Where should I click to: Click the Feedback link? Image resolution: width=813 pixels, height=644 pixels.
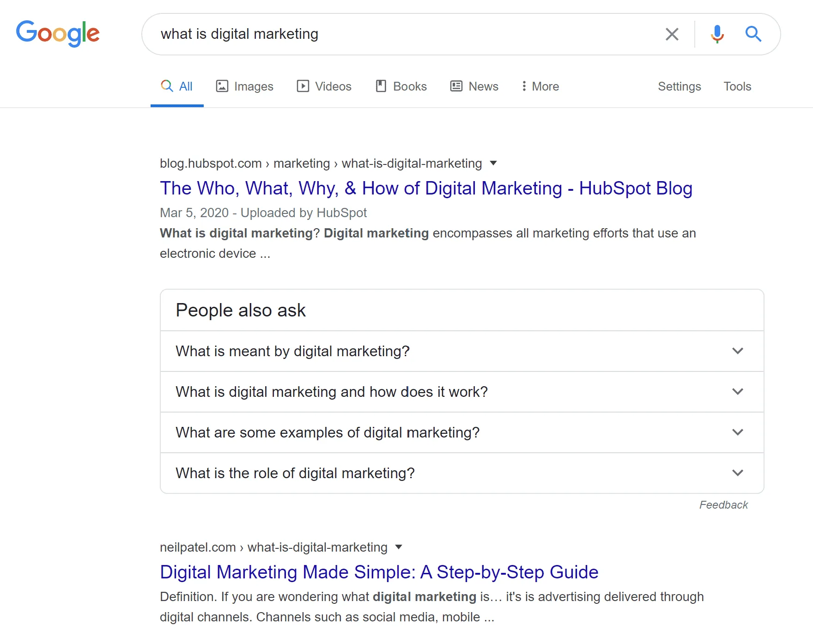point(723,505)
